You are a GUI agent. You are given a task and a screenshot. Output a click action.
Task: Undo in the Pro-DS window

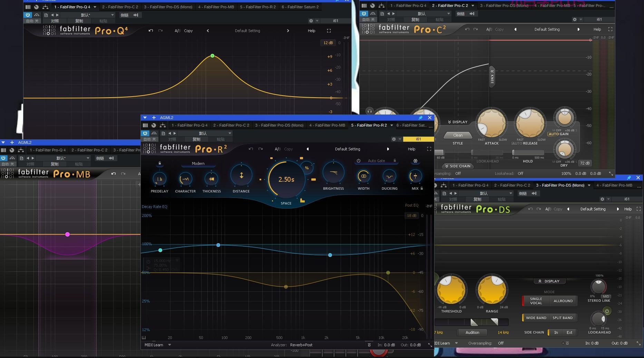pos(530,209)
